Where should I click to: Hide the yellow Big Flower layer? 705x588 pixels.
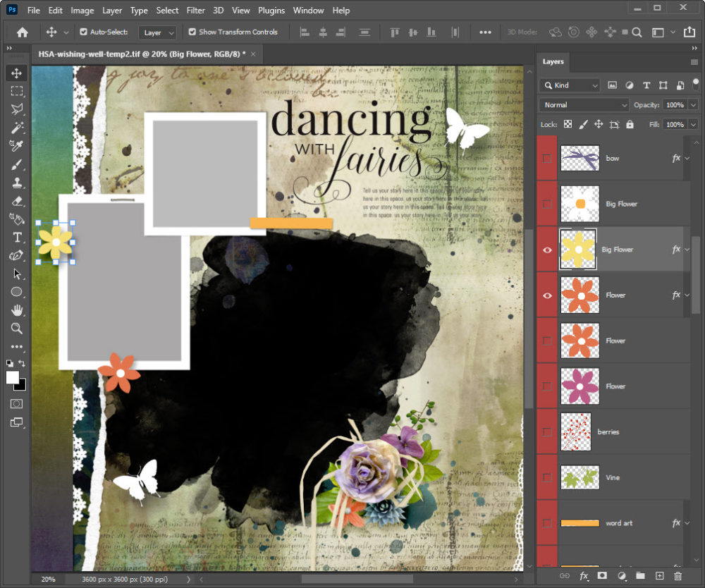pyautogui.click(x=547, y=250)
